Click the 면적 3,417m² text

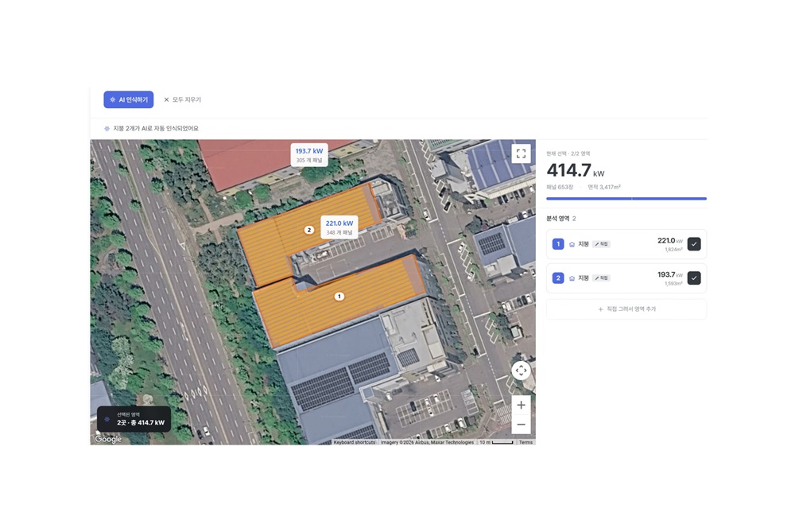[604, 187]
